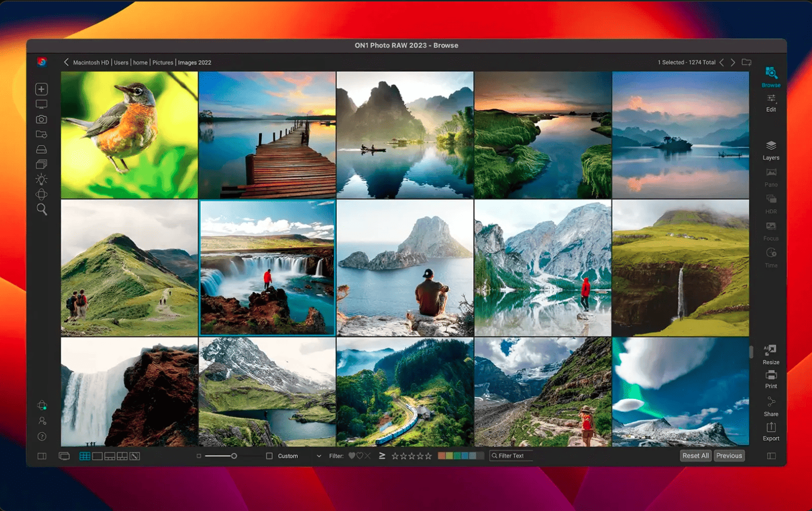Screen dimensions: 812x511
Task: Open the Pano tab
Action: (771, 177)
